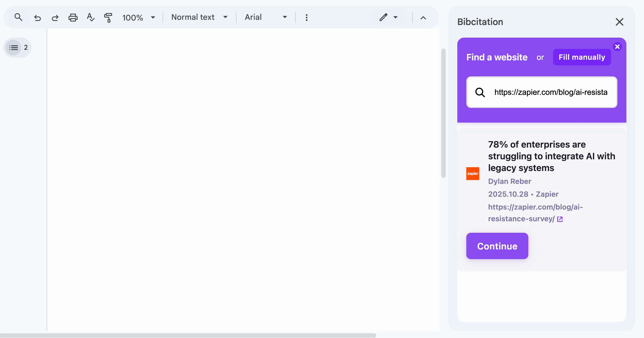Open the 100% zoom level dropdown
The height and width of the screenshot is (338, 644).
click(x=138, y=18)
